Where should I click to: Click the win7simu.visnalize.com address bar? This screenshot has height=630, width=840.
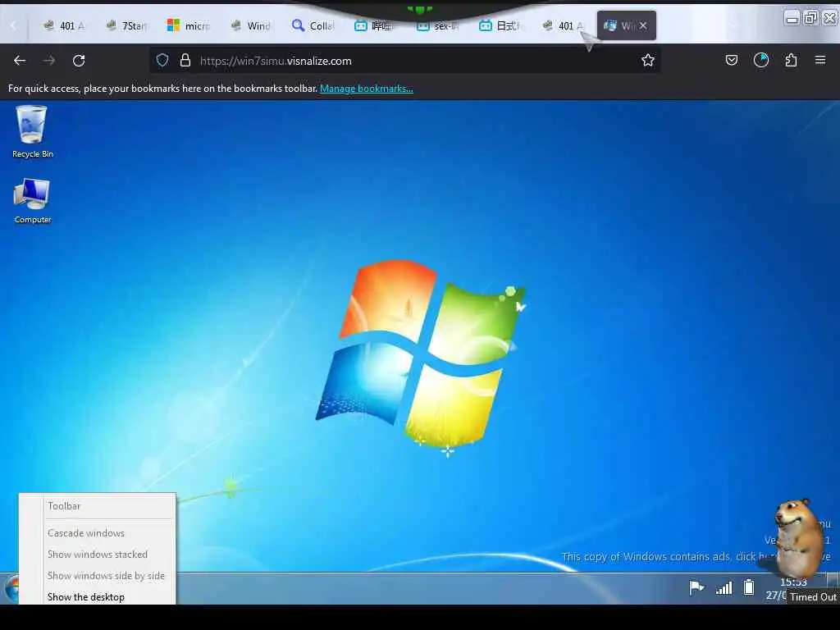407,61
